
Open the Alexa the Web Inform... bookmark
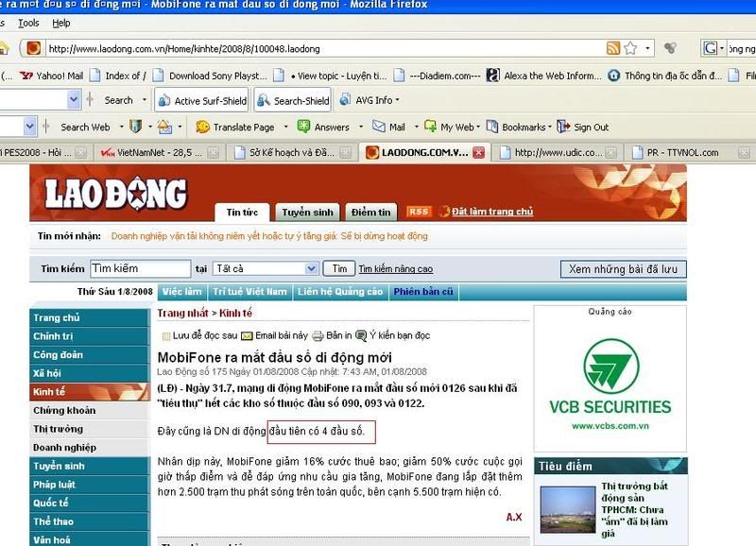click(x=544, y=76)
